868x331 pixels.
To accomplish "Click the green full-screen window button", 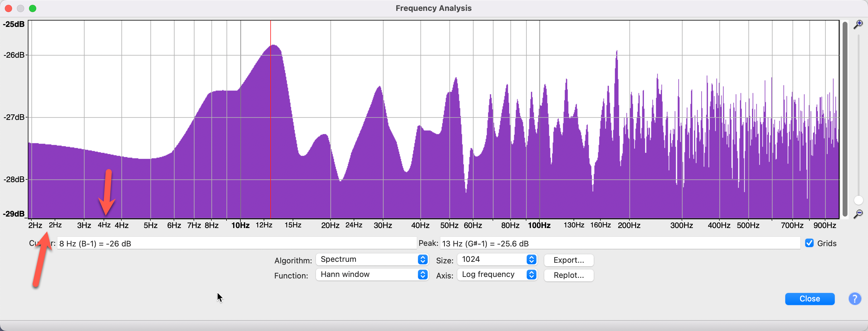I will [x=33, y=8].
